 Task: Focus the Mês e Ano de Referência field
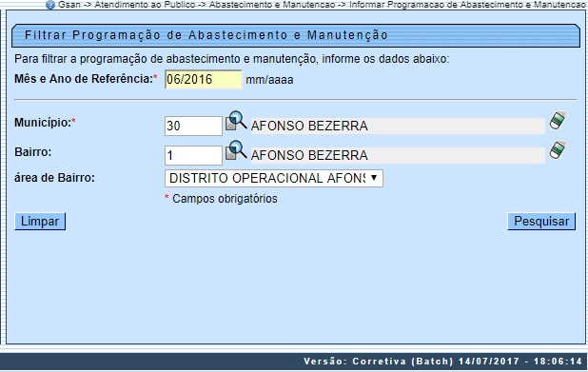coord(204,80)
